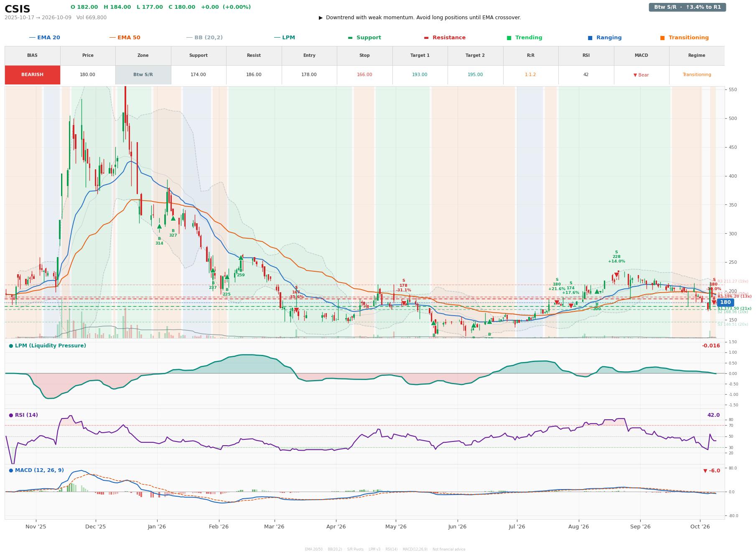Click the Jul '26 date axis label
Viewport: 756px width, 556px height.
coord(517,527)
